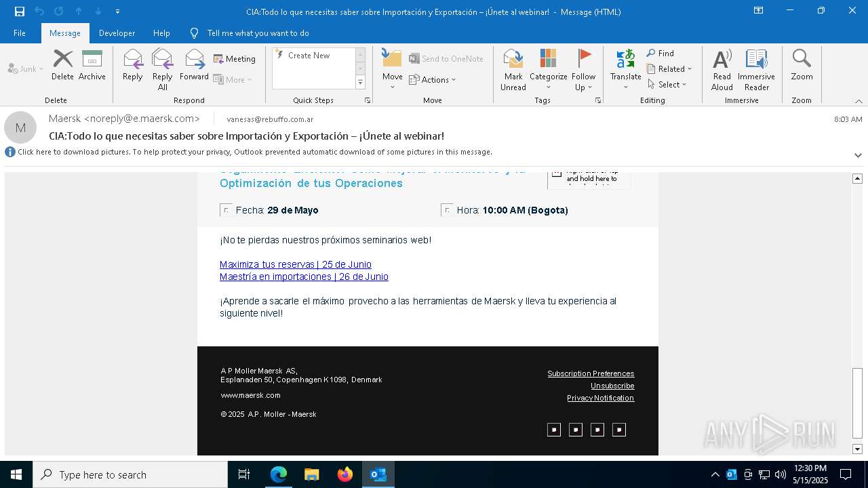Expand Related dropdown
This screenshot has width=868, height=488.
669,69
